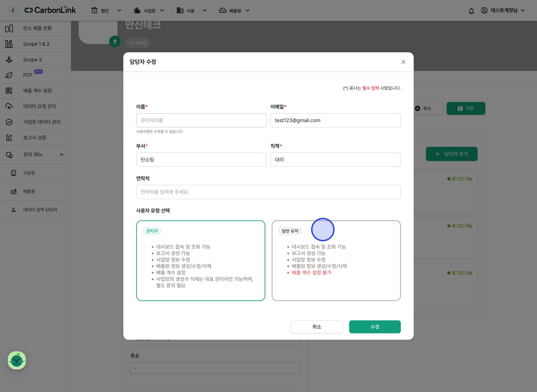Click the PCF leaf icon
Viewport: 537px width, 392px height.
[9, 75]
